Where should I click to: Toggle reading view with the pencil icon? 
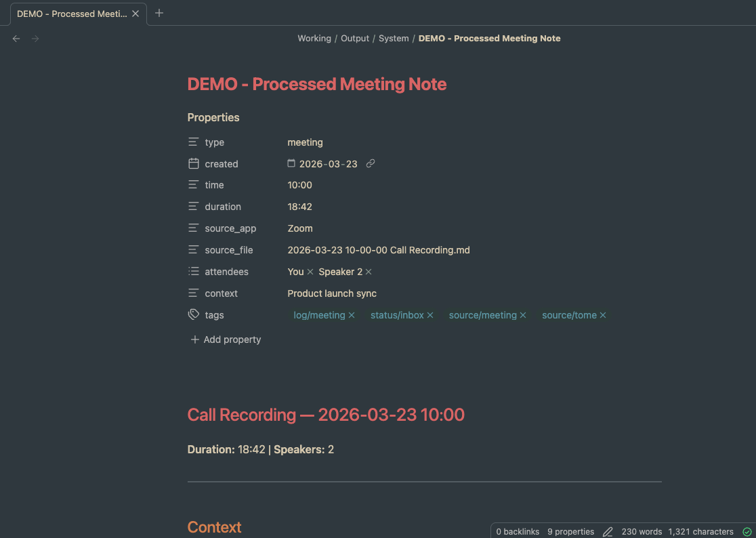[608, 532]
